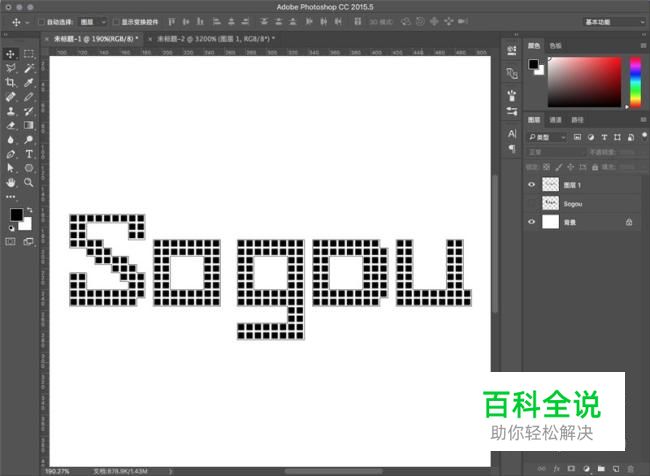Select the Magic Wand tool
Image resolution: width=650 pixels, height=476 pixels.
[29, 68]
